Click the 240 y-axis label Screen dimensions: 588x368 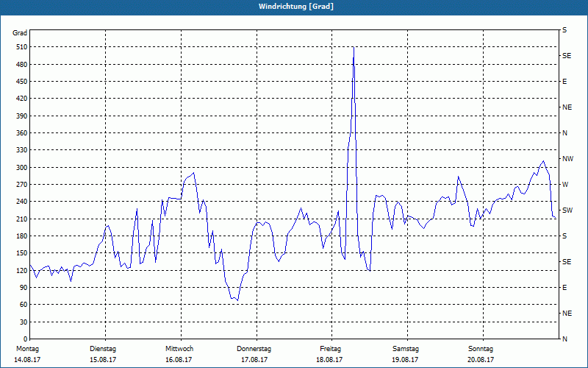tap(22, 202)
